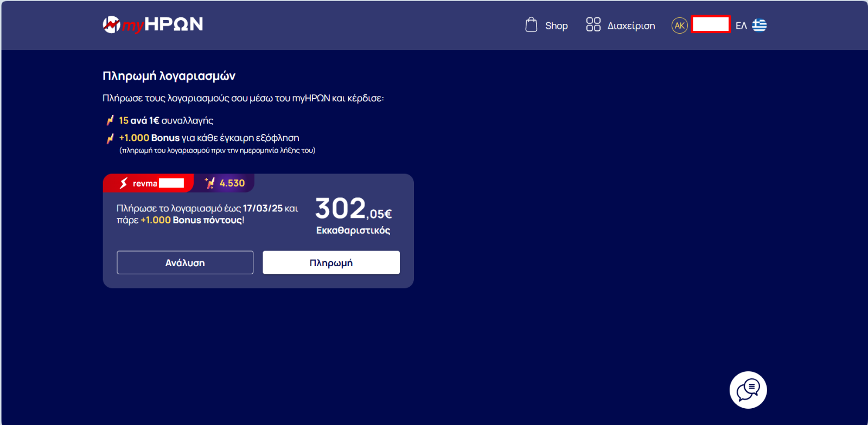Viewport: 868px width, 425px height.
Task: Click the Πληρωμή λογαριασμών heading
Action: click(x=169, y=76)
